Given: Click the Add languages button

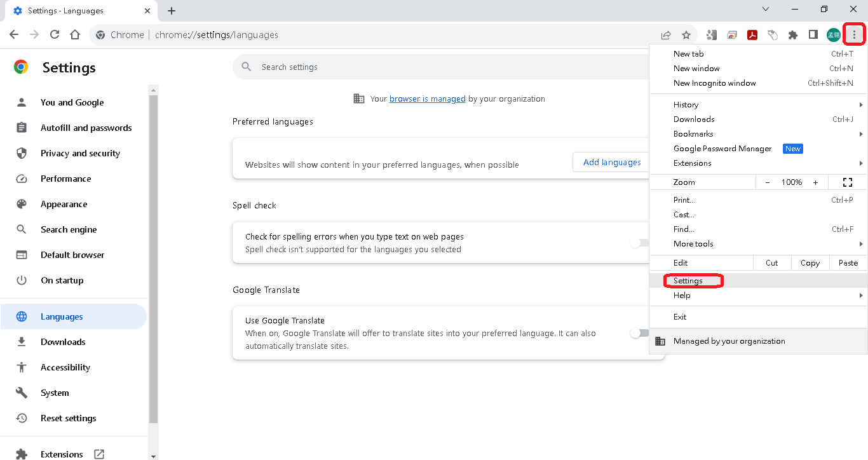Looking at the screenshot, I should [x=612, y=162].
